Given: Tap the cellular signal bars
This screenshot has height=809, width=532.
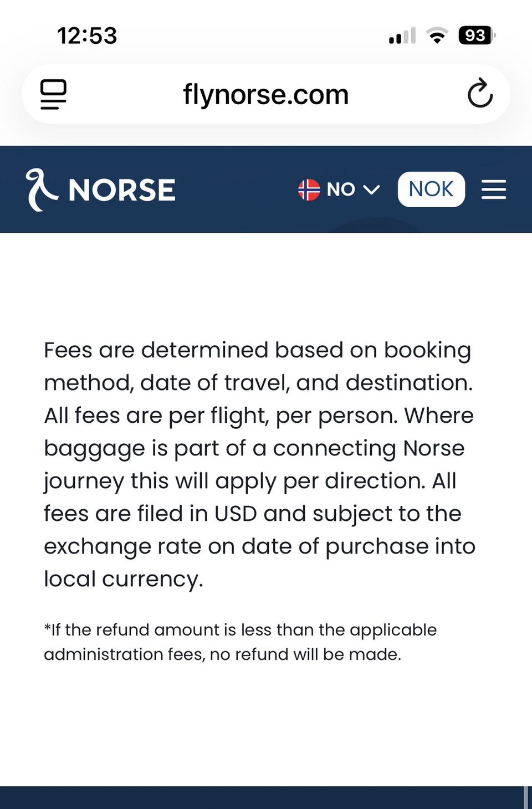Looking at the screenshot, I should (402, 36).
